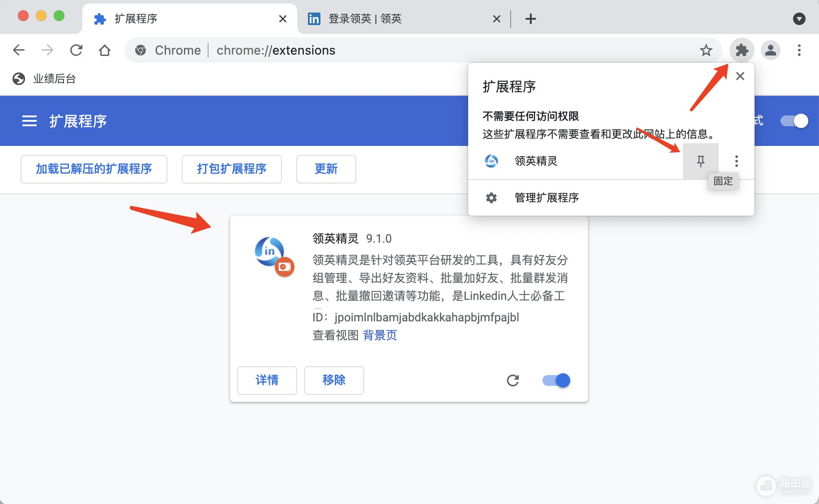Click the Extensions puzzle icon in toolbar
Screen dimensions: 819x504
coord(742,50)
